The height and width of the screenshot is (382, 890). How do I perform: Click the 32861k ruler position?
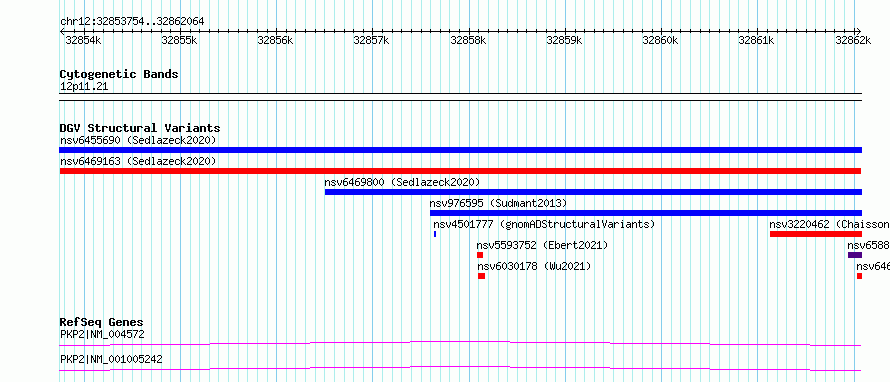click(757, 40)
